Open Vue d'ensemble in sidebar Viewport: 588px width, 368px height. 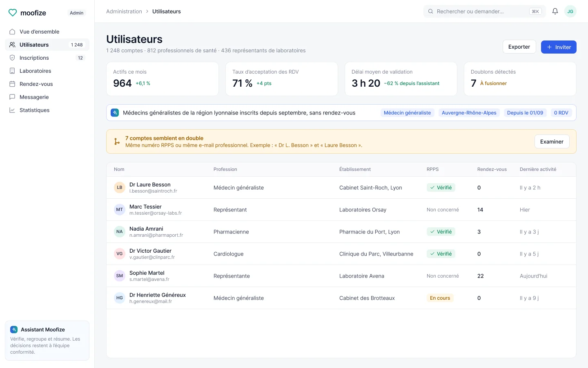[47, 31]
